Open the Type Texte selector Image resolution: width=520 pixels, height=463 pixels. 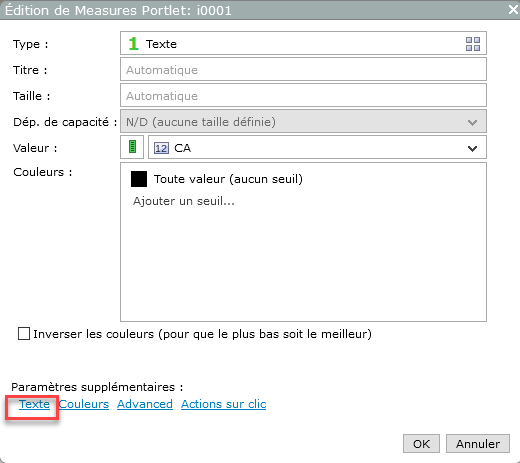303,43
